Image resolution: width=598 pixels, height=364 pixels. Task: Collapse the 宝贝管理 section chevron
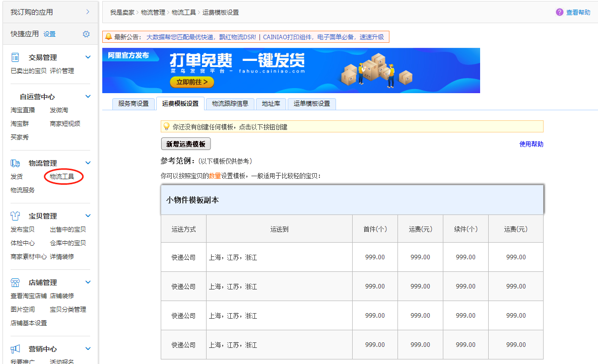pyautogui.click(x=88, y=216)
